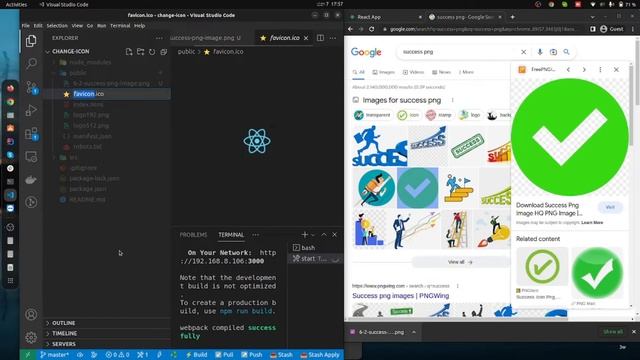The image size is (640, 360).
Task: Open the large green checkmark preview image
Action: (569, 137)
